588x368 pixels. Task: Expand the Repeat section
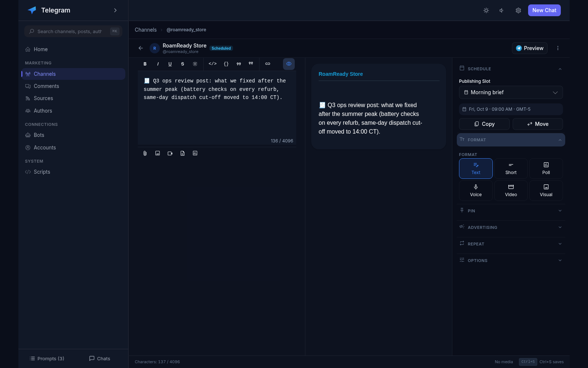tap(511, 244)
